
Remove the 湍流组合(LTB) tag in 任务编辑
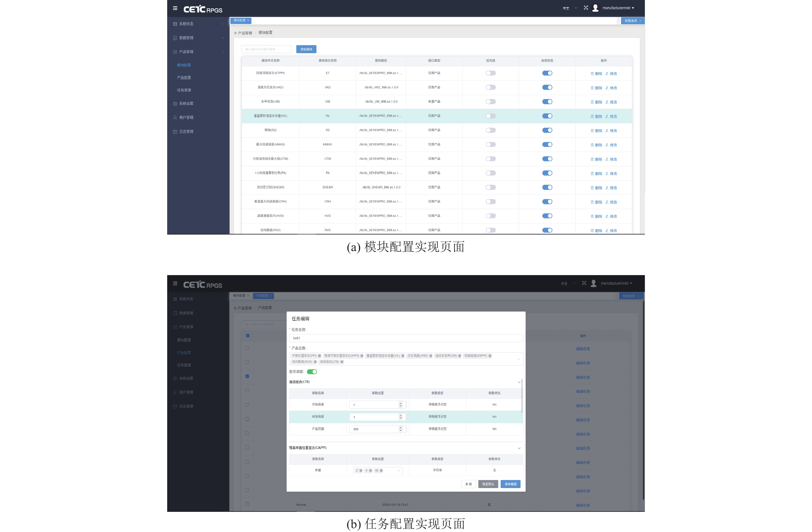coord(342,362)
